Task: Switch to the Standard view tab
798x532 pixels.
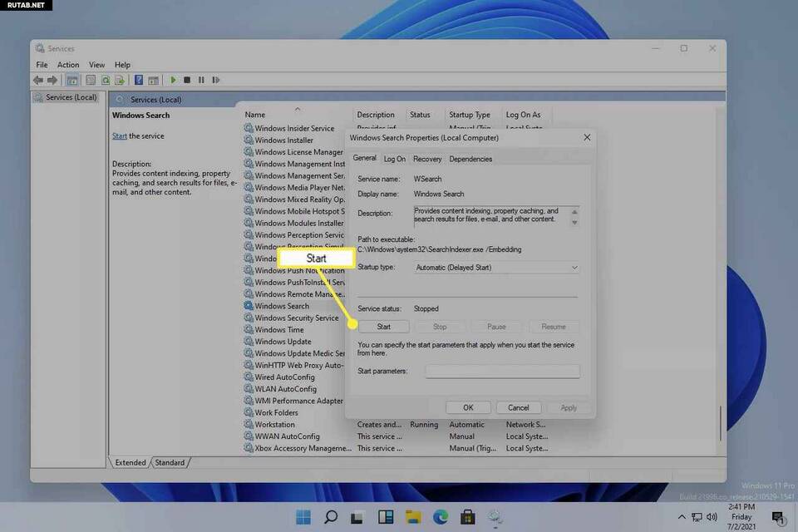Action: (x=170, y=462)
